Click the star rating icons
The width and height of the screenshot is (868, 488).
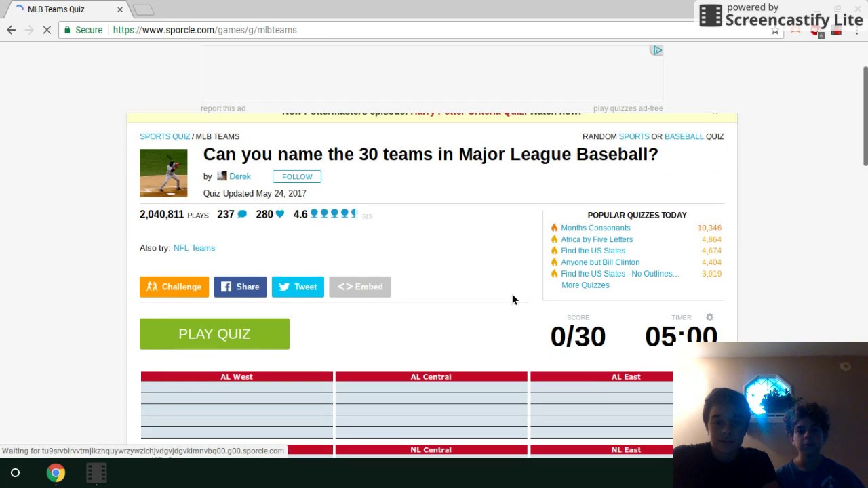tap(333, 214)
